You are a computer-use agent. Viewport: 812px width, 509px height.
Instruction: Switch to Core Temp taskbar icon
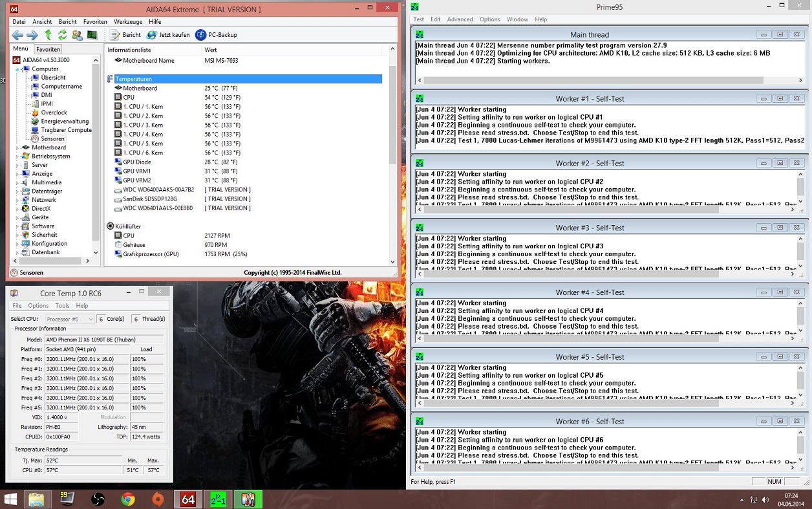click(x=248, y=499)
